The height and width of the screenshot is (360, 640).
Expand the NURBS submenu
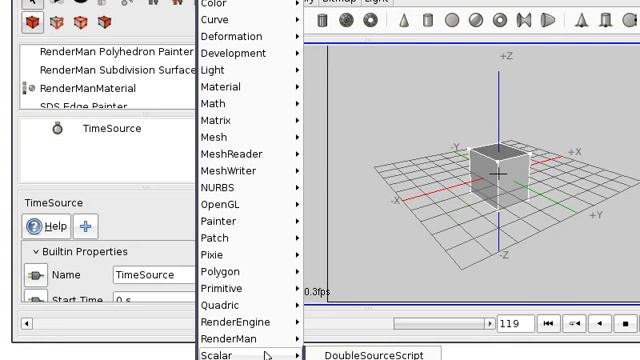[250, 187]
